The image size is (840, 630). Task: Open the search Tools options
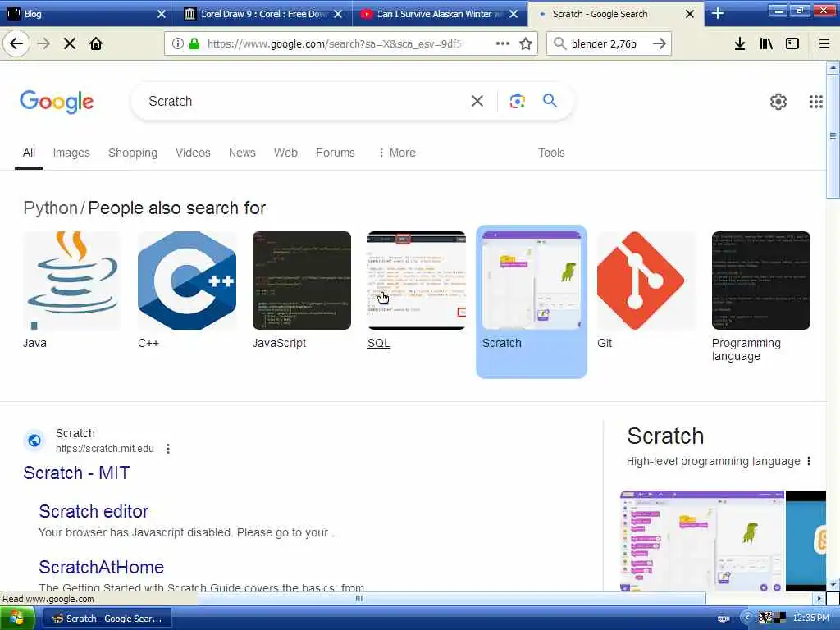click(x=551, y=153)
